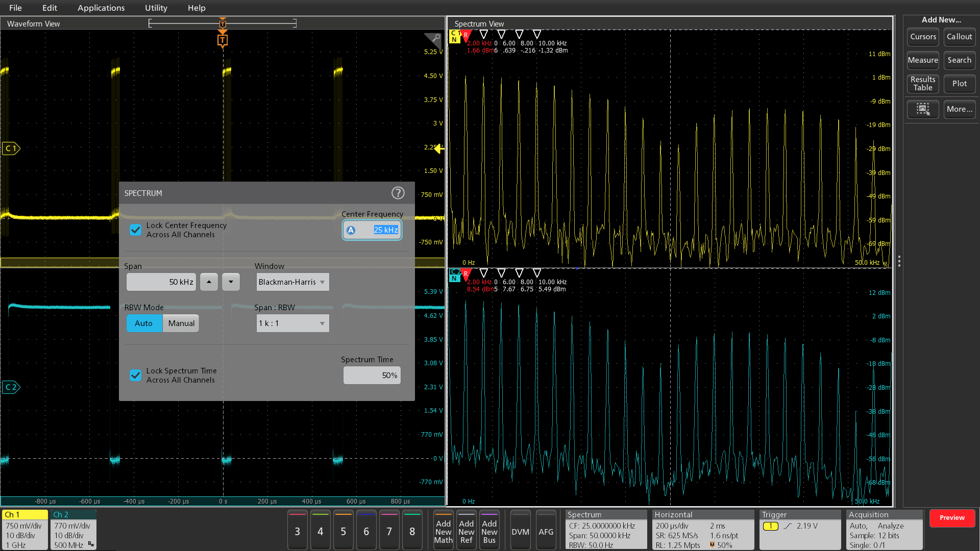Select the C1 channel handle in Waveform View
980x551 pixels.
(11, 148)
